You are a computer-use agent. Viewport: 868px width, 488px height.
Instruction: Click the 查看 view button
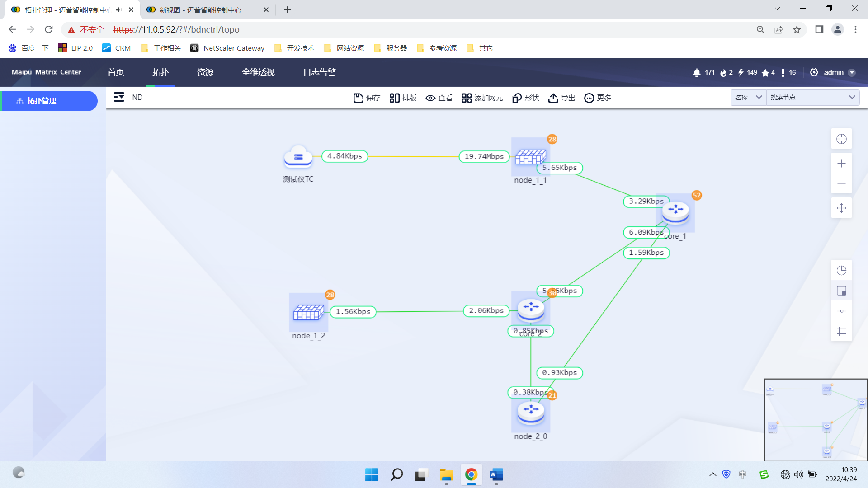point(439,98)
